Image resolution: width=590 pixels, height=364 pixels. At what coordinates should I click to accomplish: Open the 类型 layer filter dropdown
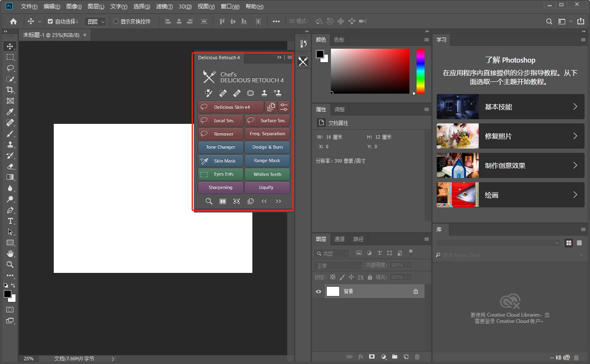[332, 253]
